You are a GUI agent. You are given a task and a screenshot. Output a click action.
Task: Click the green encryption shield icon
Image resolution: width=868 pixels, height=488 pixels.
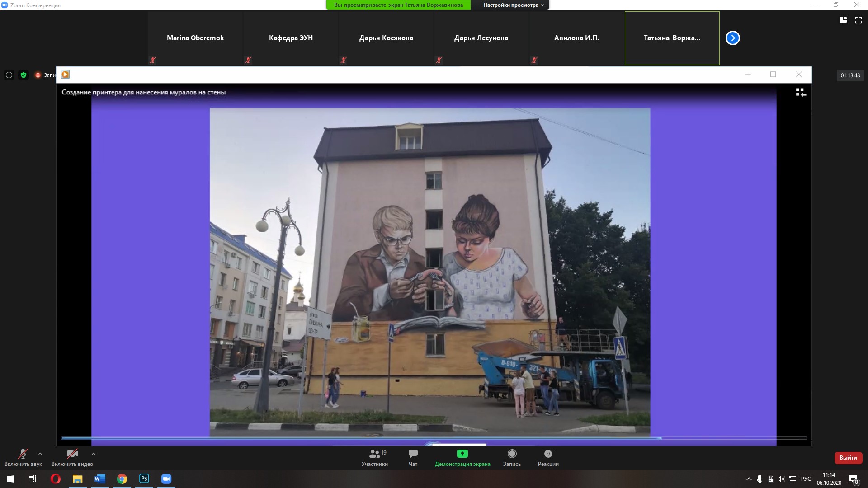(24, 75)
